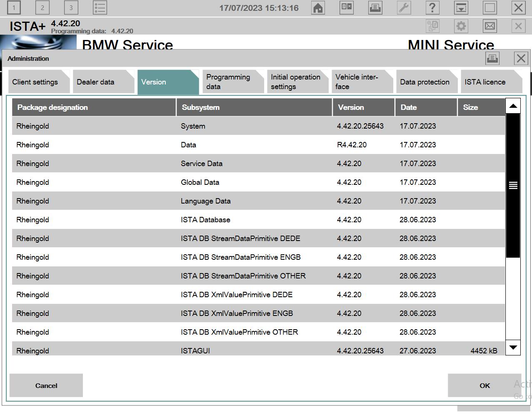Confirm with the OK button

485,385
